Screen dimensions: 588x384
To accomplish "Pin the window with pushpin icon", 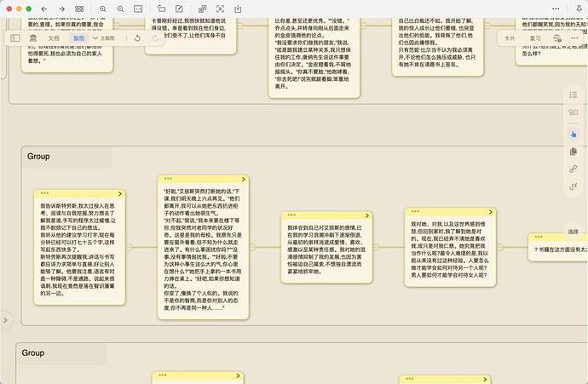I will pyautogui.click(x=579, y=9).
